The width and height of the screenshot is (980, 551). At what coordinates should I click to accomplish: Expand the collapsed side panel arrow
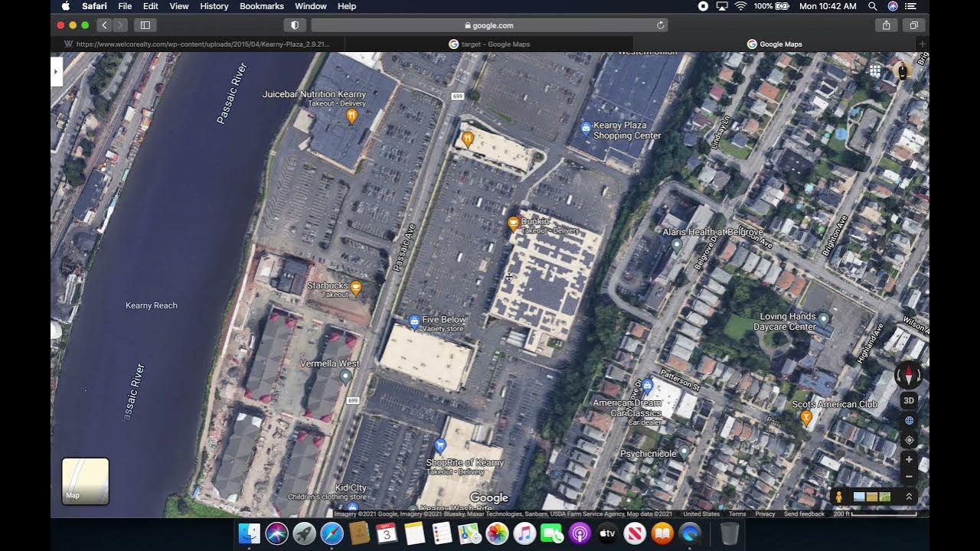(x=55, y=72)
